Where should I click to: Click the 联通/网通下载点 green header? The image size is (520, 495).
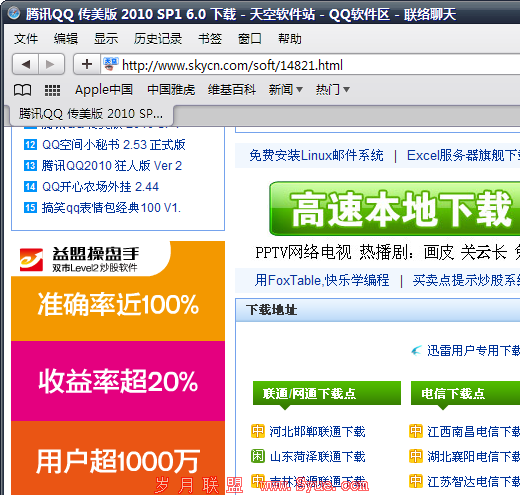(327, 393)
